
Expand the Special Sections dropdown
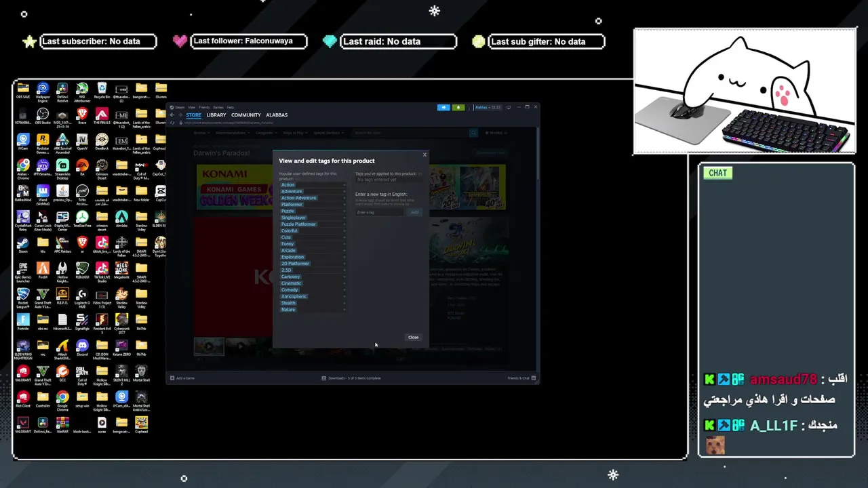click(328, 133)
